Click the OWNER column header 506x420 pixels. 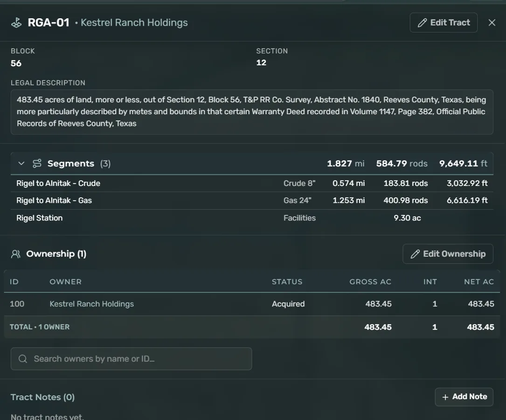point(65,282)
